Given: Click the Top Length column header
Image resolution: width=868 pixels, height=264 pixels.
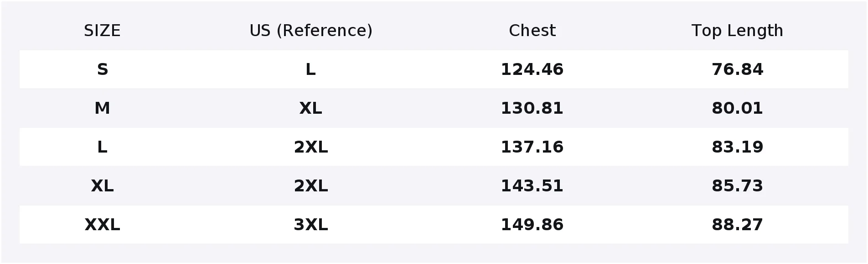Looking at the screenshot, I should pos(737,31).
